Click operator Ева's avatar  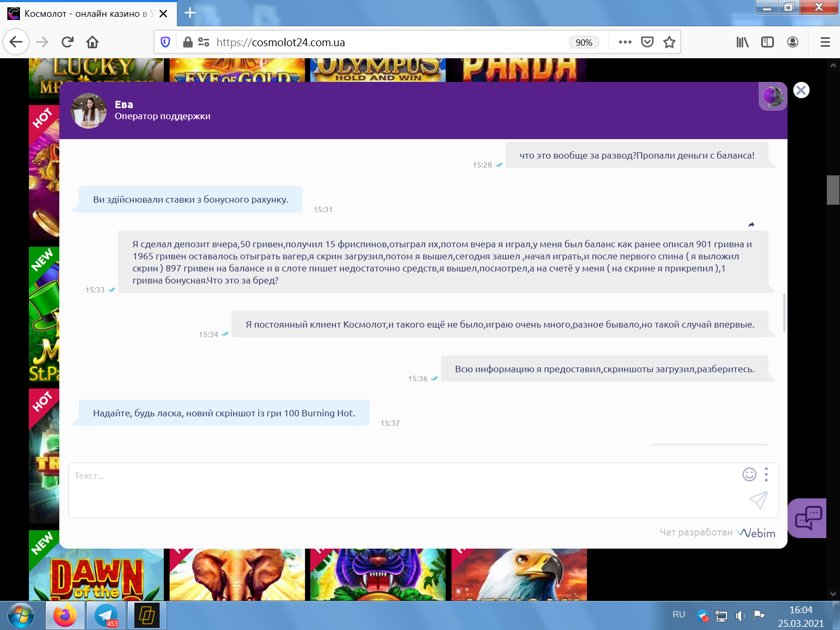click(x=89, y=111)
